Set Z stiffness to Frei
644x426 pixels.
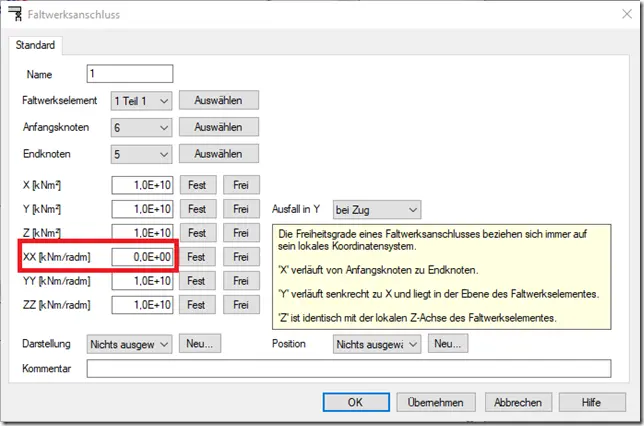click(241, 233)
